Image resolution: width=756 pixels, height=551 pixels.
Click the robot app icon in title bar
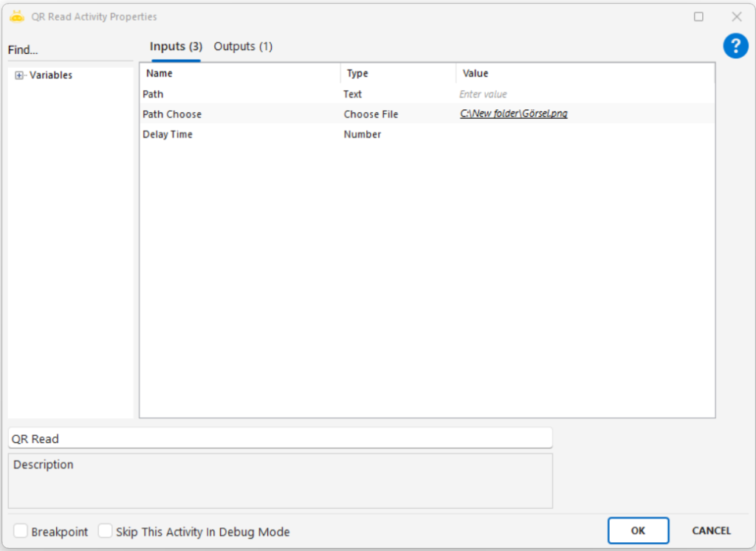coord(17,16)
